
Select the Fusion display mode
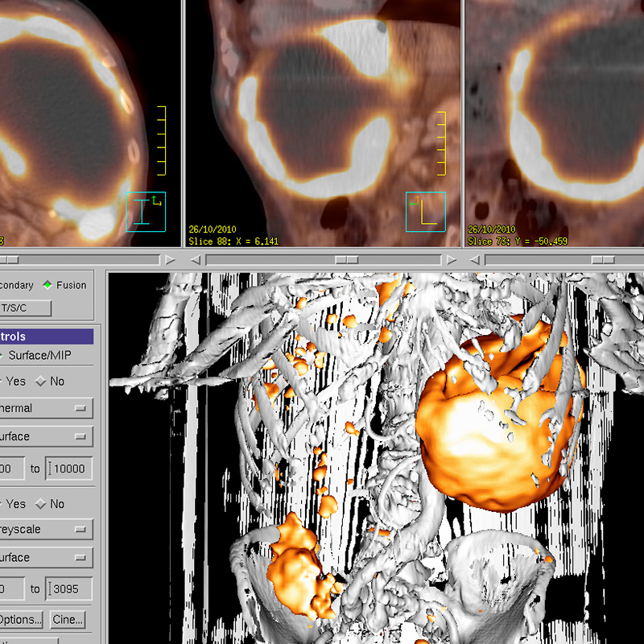pyautogui.click(x=65, y=285)
